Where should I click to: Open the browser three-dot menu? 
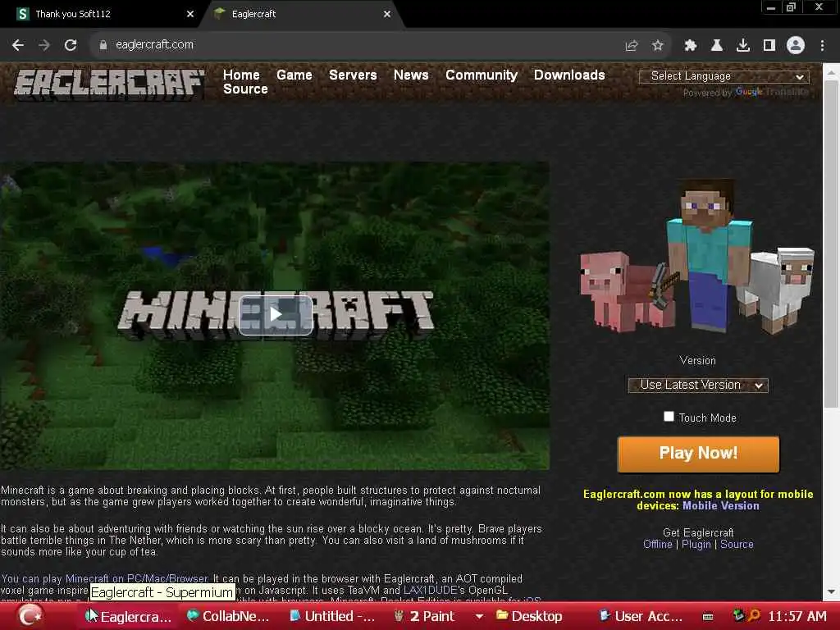(822, 46)
